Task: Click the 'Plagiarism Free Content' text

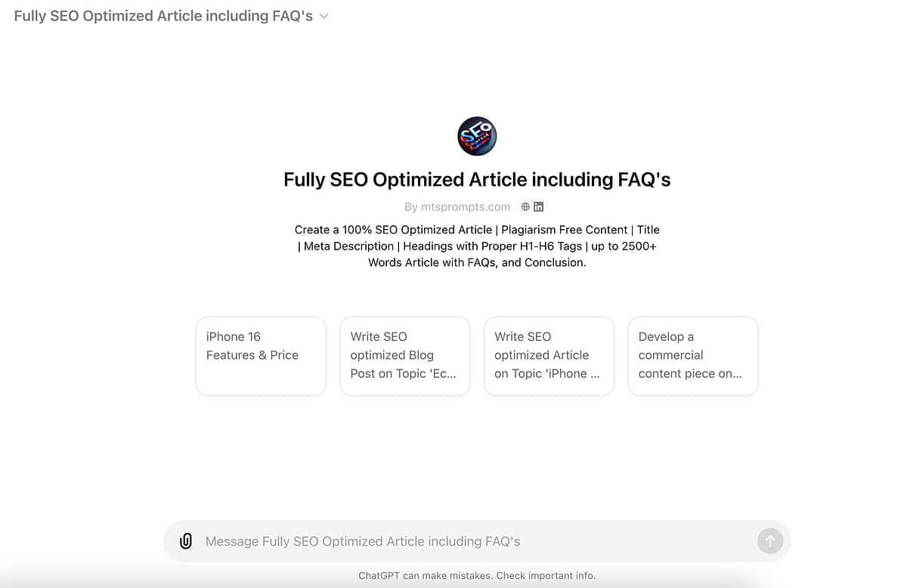Action: click(x=565, y=230)
